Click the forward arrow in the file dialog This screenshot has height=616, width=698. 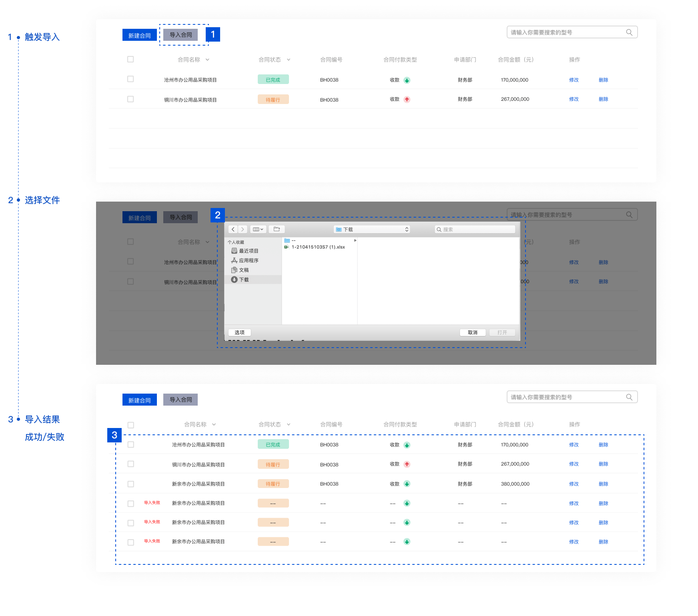point(243,229)
